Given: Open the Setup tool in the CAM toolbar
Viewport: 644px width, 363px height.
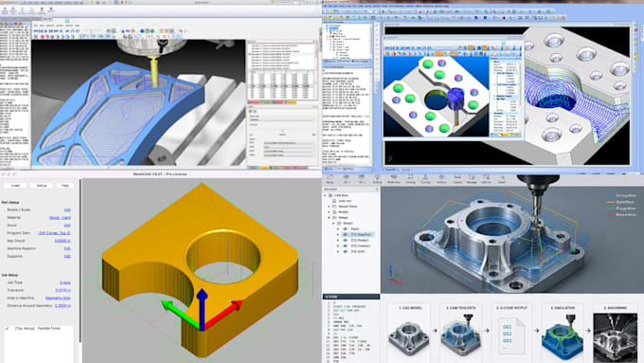Looking at the screenshot, I should (x=330, y=179).
